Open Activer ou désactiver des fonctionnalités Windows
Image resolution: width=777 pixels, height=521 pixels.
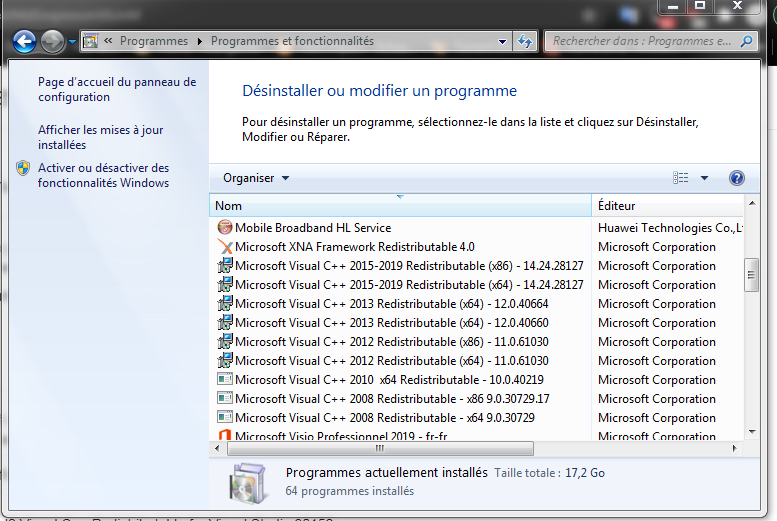click(104, 175)
